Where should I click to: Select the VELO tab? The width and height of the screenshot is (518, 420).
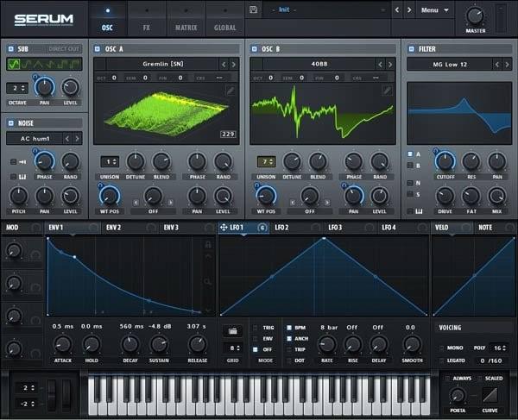pos(452,228)
